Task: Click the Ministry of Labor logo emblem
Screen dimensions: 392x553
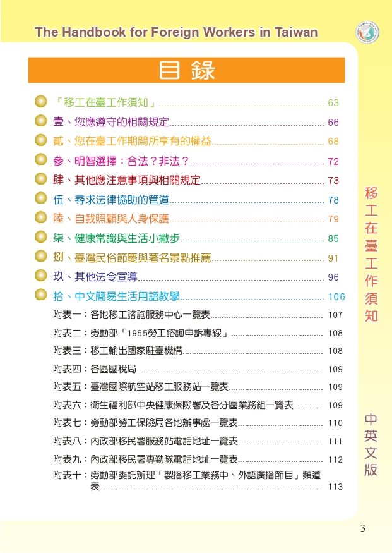Action: tap(367, 32)
